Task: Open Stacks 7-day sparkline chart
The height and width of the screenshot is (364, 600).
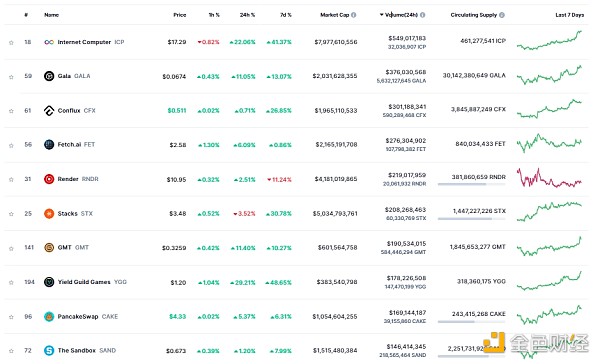Action: pos(549,212)
